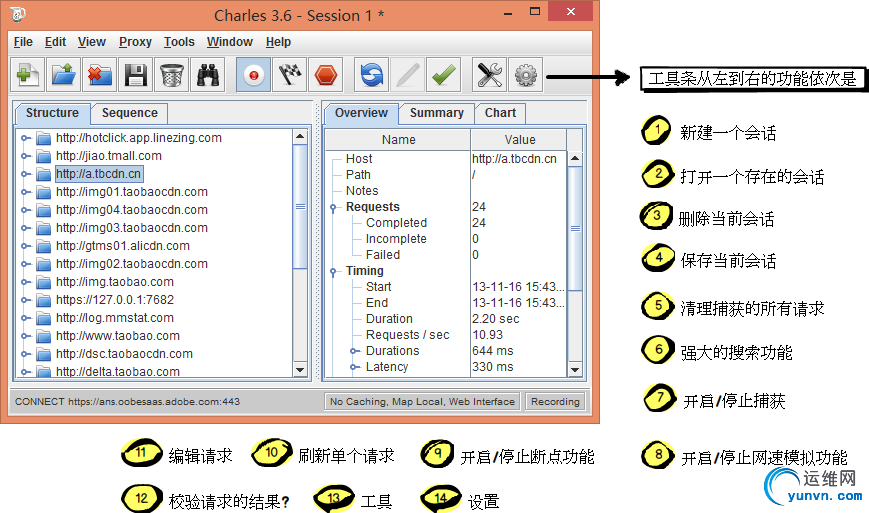
Task: Click the CONNECT status bar message
Action: coord(127,402)
